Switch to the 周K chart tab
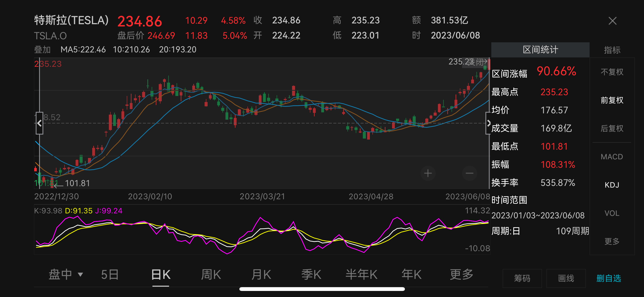 point(211,274)
